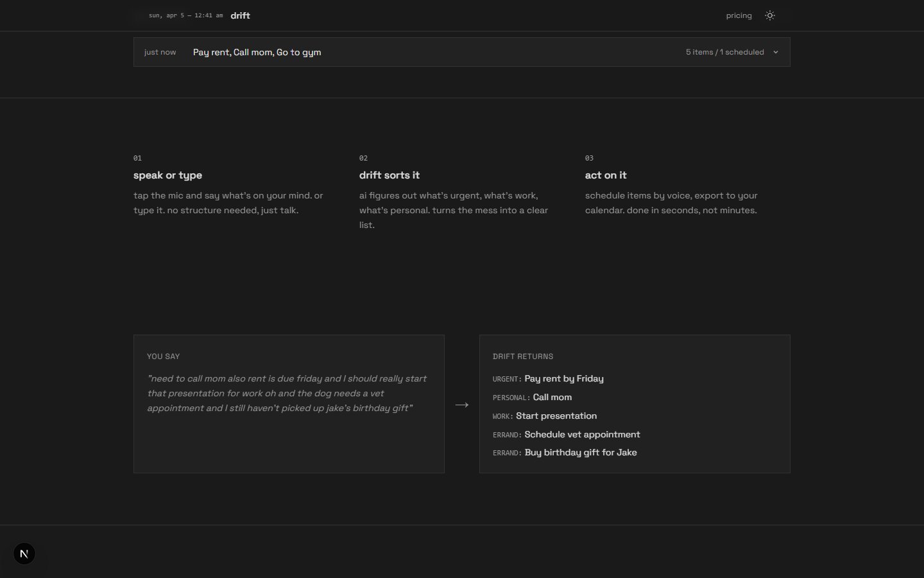The image size is (924, 578).
Task: Select the 'drift sorts it' step heading
Action: pos(389,175)
